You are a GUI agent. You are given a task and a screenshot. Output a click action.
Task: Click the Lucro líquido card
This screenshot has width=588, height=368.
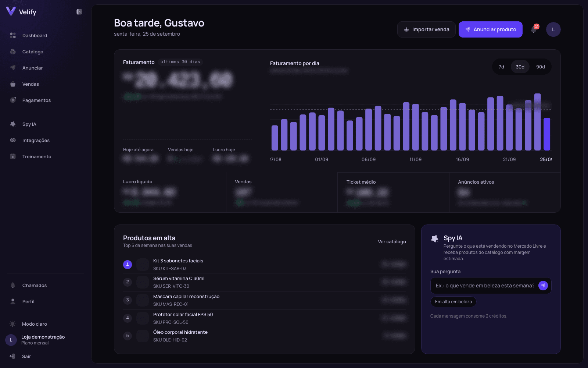[170, 192]
